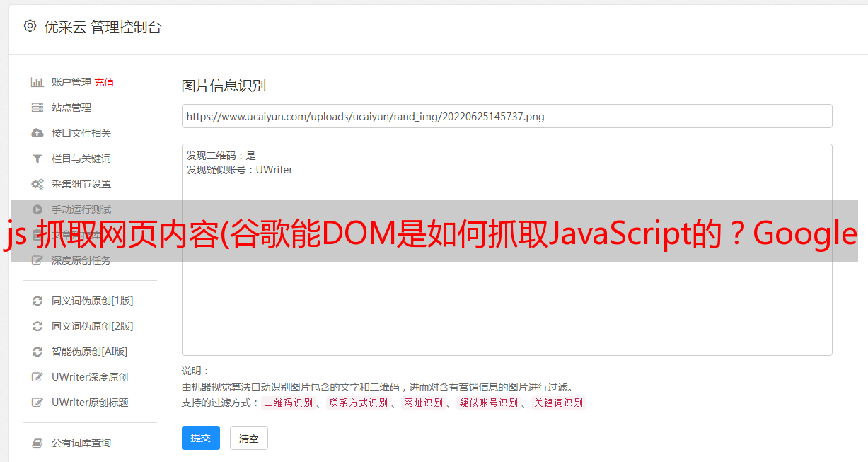Screen dimensions: 868x462
Task: Open 账户管理 in the sidebar
Action: point(71,82)
